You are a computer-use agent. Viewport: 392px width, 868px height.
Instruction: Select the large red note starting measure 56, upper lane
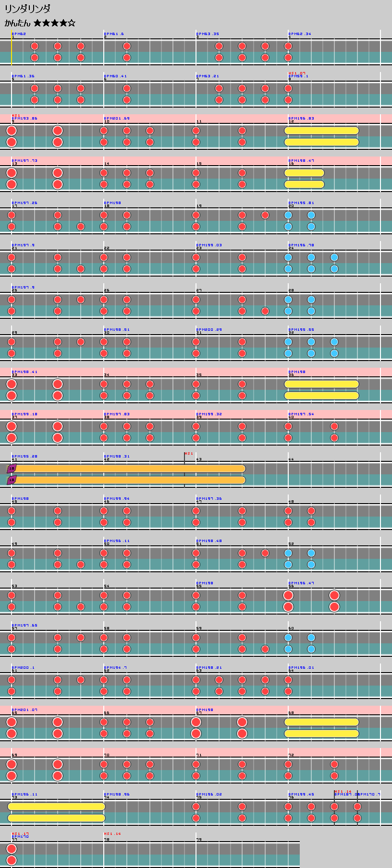pos(288,595)
